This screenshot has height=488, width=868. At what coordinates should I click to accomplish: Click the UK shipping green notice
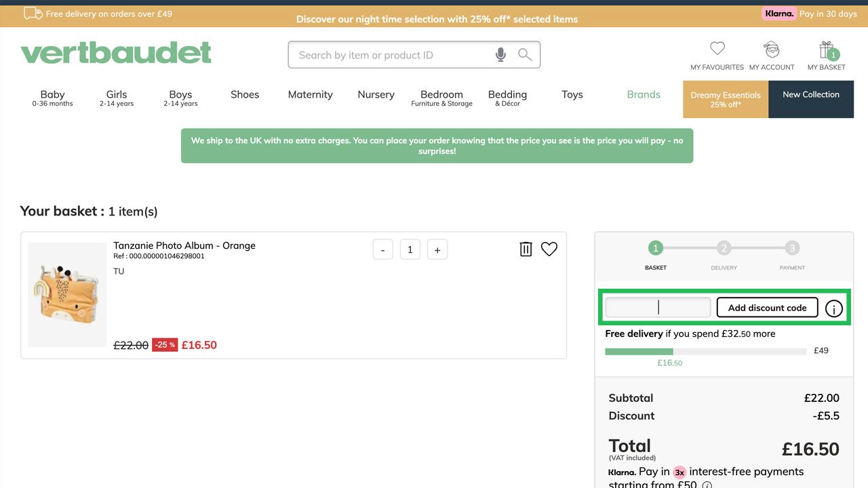(x=437, y=146)
